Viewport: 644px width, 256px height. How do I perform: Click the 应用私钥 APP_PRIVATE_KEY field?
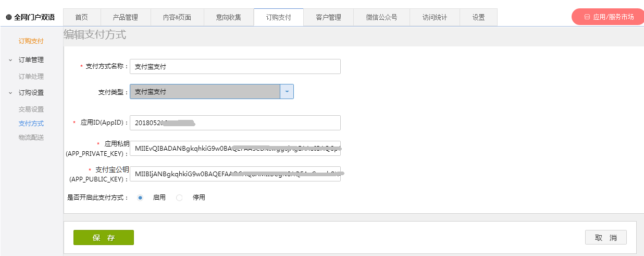(x=234, y=149)
